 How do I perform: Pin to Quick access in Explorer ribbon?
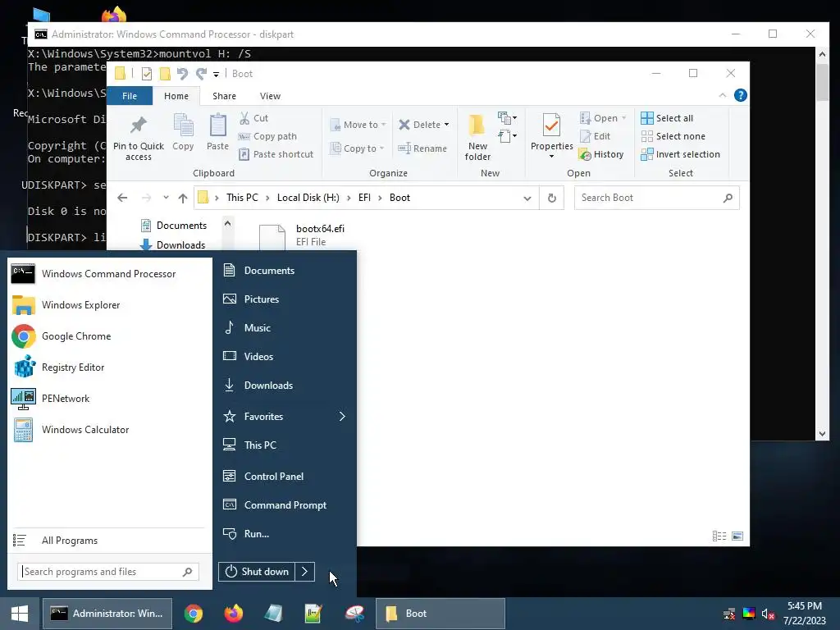point(138,137)
